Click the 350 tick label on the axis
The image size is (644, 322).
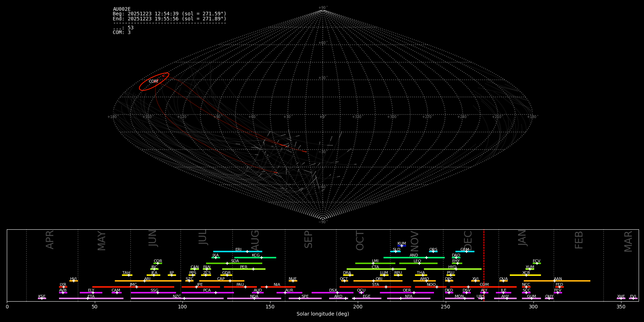[x=621, y=307]
